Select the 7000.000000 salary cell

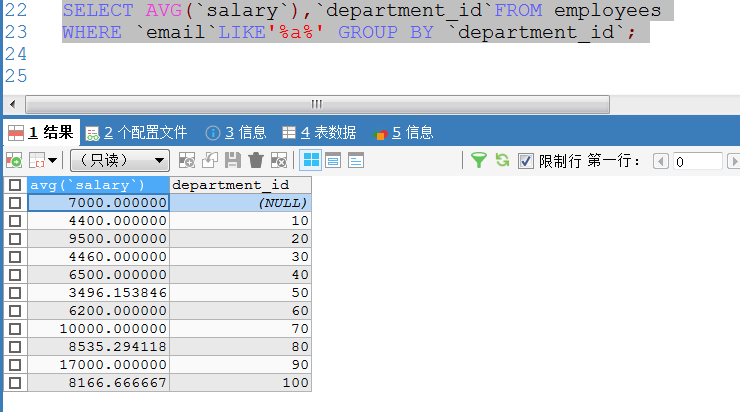coord(98,203)
